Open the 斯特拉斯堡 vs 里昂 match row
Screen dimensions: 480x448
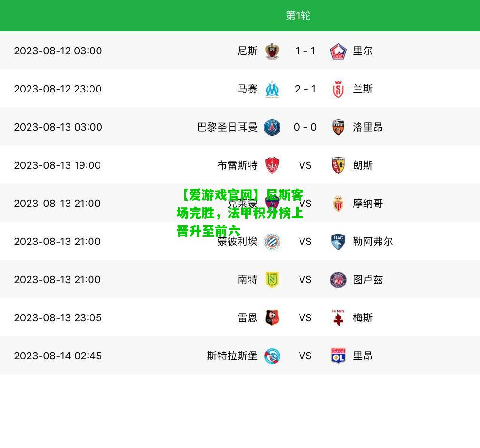240,356
